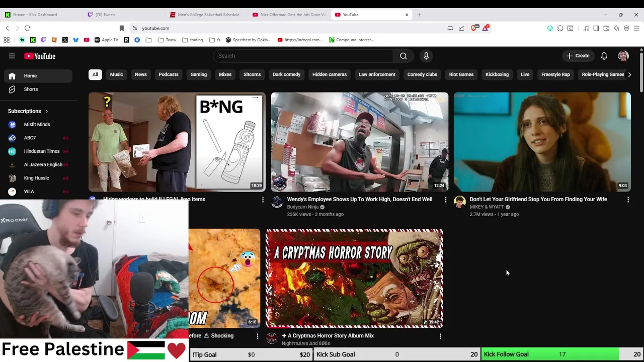Open the Twitch bookmark icon
644x362 pixels.
pyautogui.click(x=43, y=40)
